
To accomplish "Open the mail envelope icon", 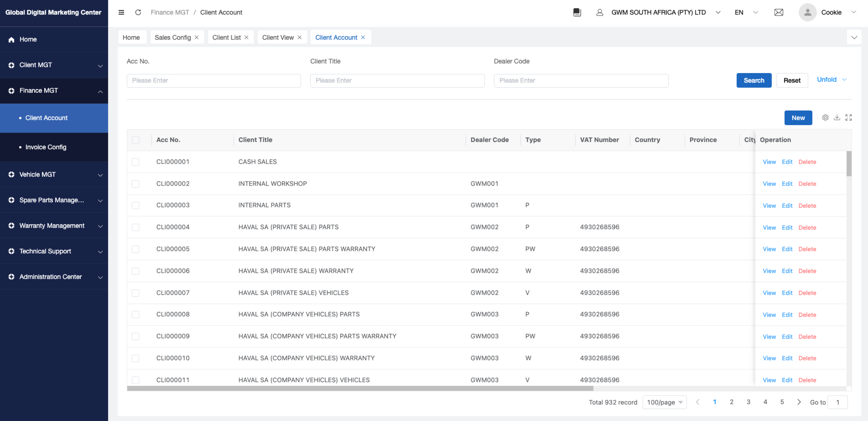I will (x=779, y=12).
